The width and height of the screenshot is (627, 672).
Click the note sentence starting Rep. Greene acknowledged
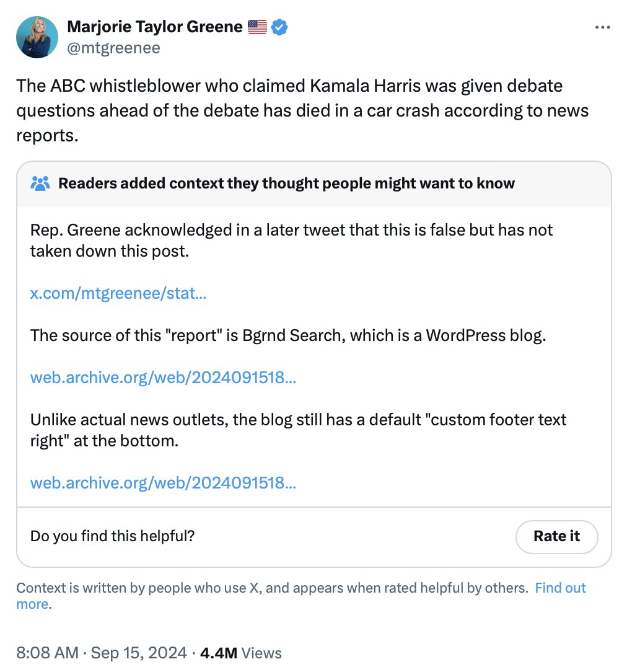(291, 240)
